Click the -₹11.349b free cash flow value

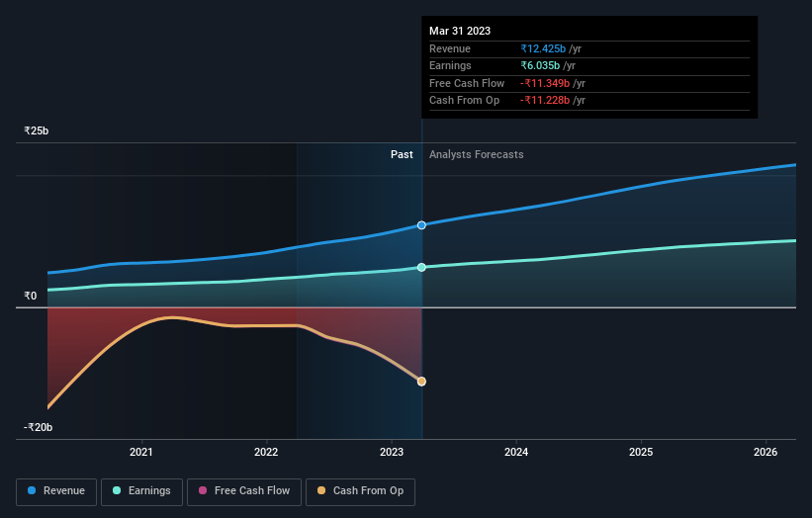coord(545,83)
